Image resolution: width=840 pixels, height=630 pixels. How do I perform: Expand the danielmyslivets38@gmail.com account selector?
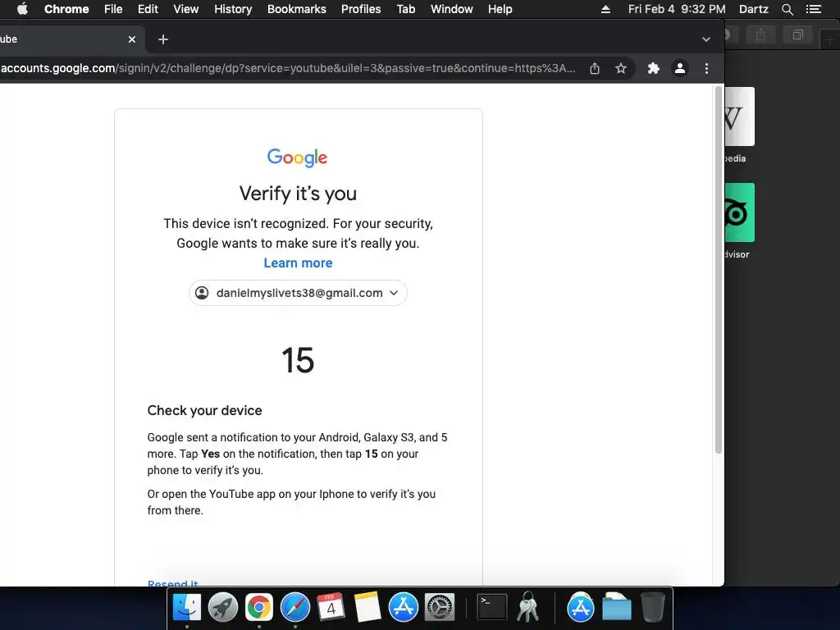298,293
